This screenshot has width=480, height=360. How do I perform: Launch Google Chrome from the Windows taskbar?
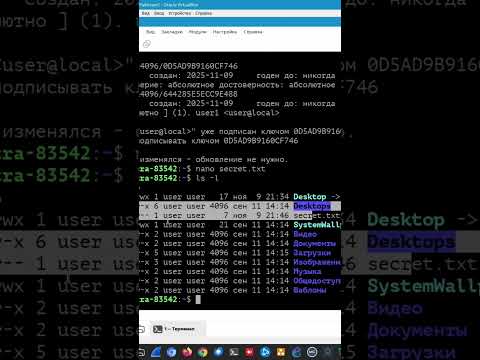(x=203, y=352)
